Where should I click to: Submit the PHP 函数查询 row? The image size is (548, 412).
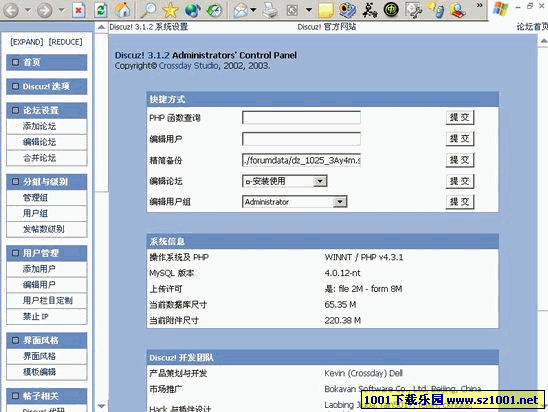(x=460, y=117)
